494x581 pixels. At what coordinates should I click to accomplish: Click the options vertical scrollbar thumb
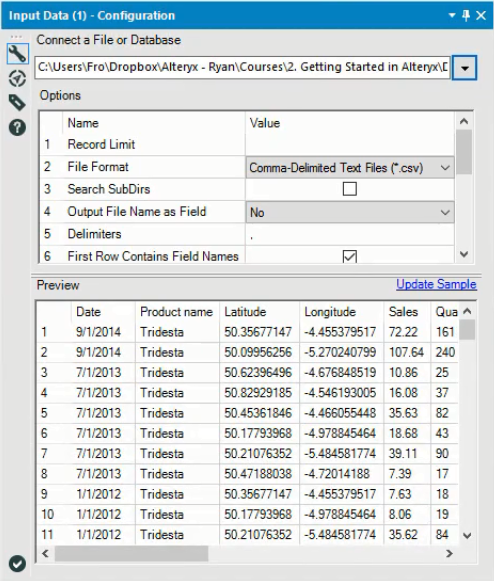(464, 152)
